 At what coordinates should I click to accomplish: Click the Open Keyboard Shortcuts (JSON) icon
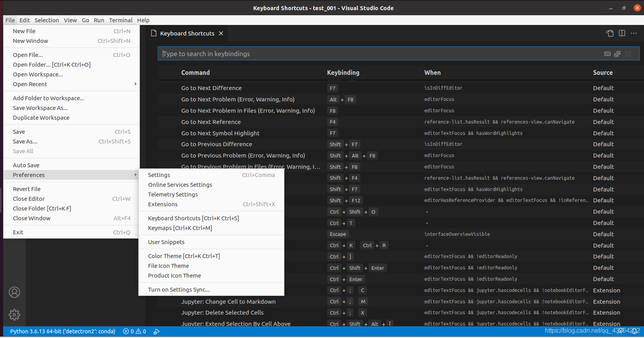[610, 34]
